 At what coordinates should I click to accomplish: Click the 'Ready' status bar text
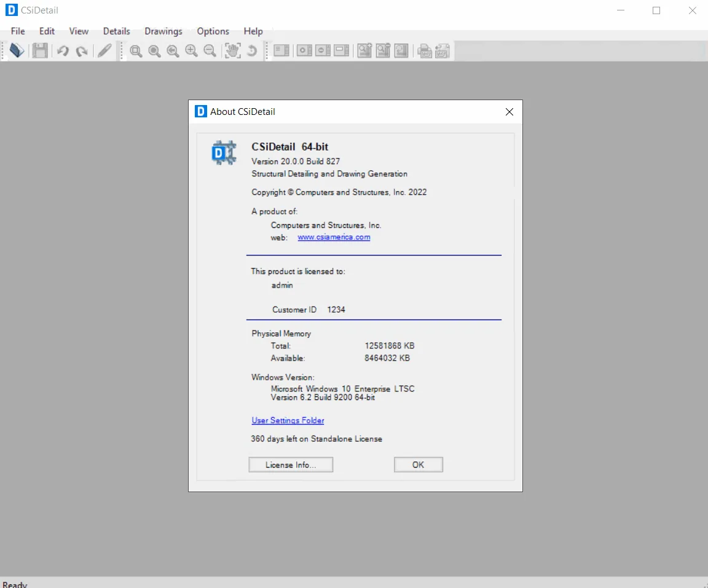click(x=15, y=584)
